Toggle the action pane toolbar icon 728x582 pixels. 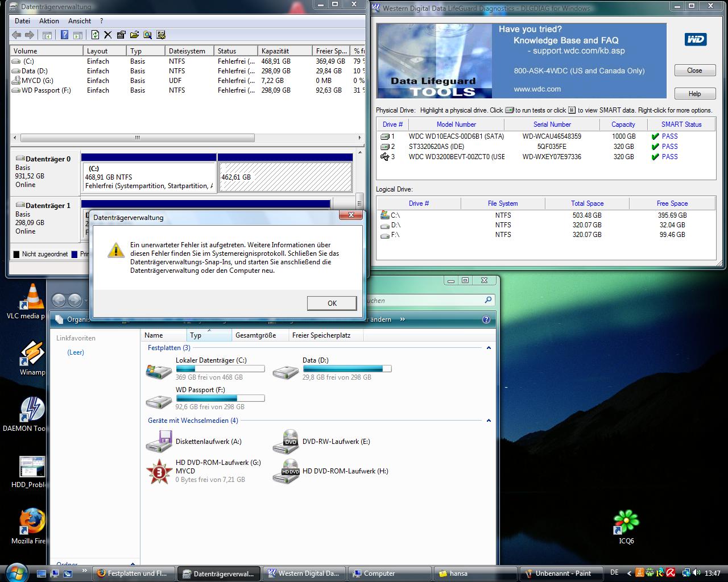[77, 35]
